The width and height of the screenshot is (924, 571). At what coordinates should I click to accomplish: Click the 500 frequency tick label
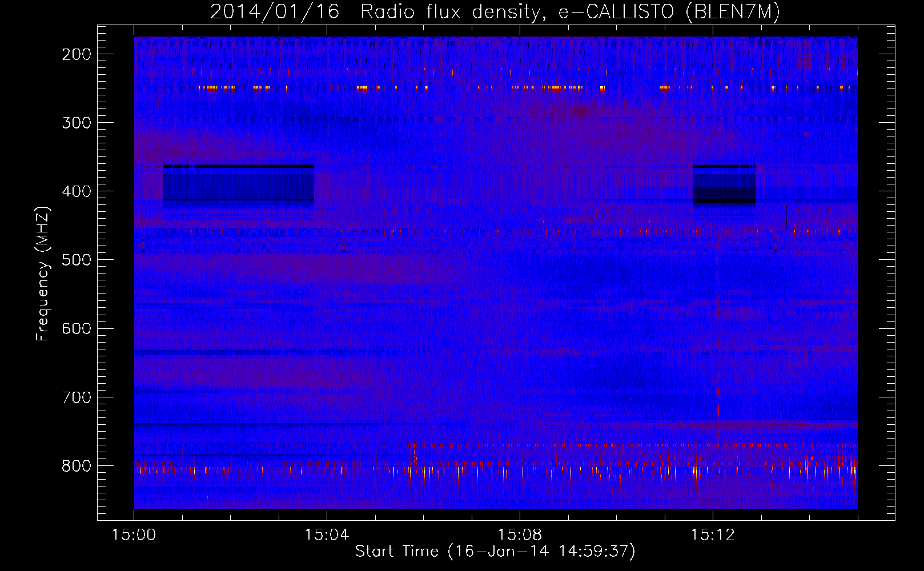coord(77,260)
